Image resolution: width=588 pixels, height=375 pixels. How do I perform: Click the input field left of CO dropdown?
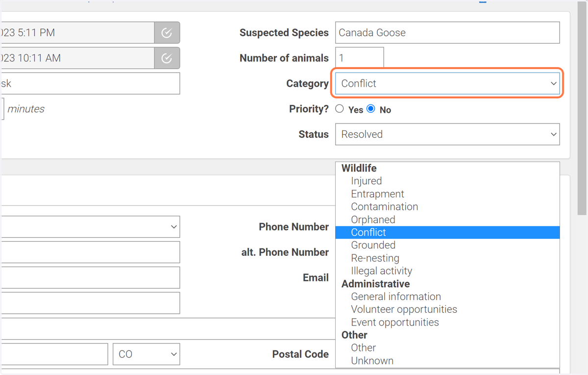(x=54, y=354)
